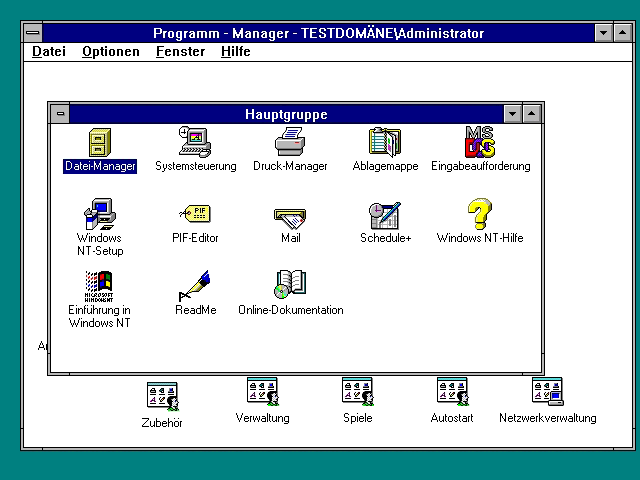Click the Windows NT-Hilfe question mark icon

point(480,214)
